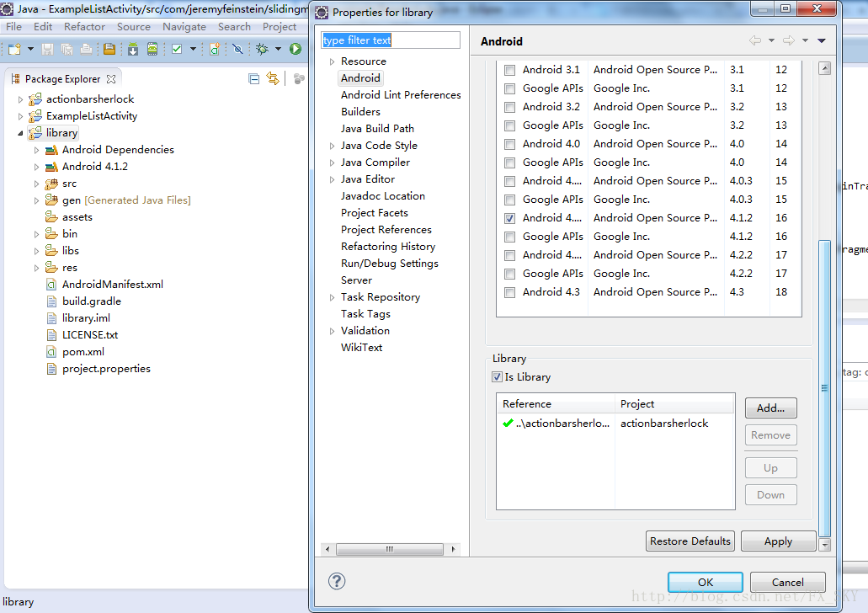This screenshot has height=613, width=868.
Task: Select the actionbarsherlock project in Package Explorer
Action: coord(90,99)
